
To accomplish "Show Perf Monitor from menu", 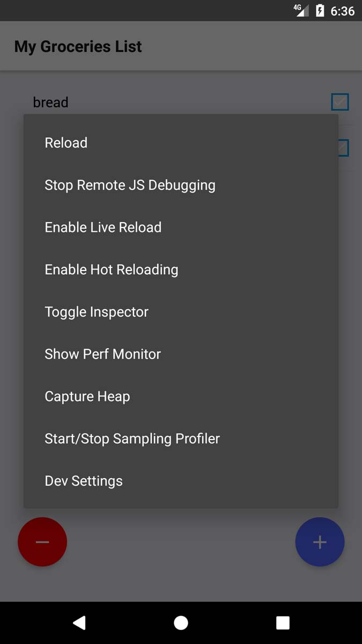I will pos(102,354).
